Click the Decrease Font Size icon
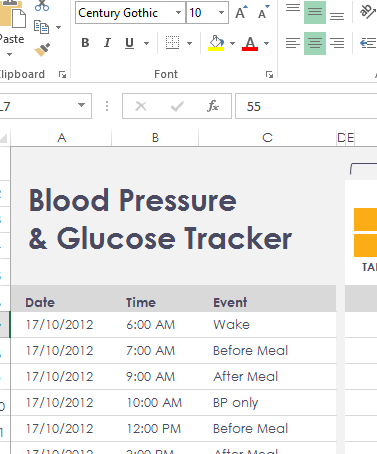Screen dimensions: 377x454 (x=263, y=12)
